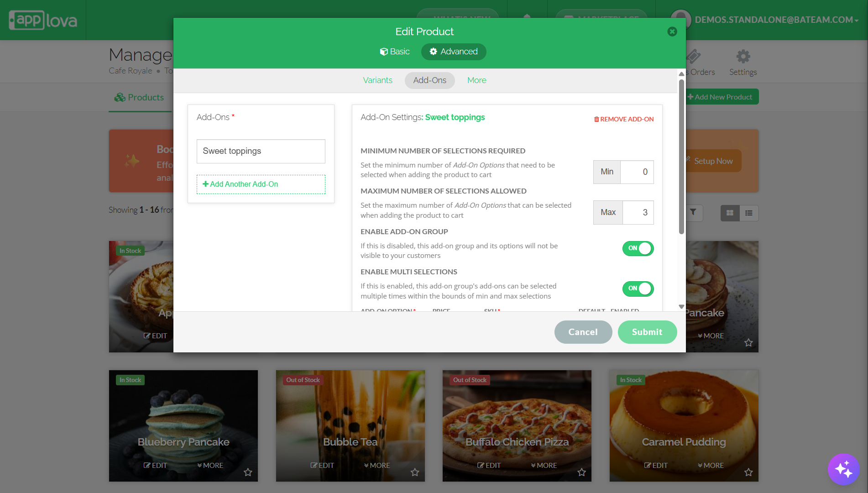Open the Settings gear icon
The height and width of the screenshot is (493, 868).
point(743,57)
